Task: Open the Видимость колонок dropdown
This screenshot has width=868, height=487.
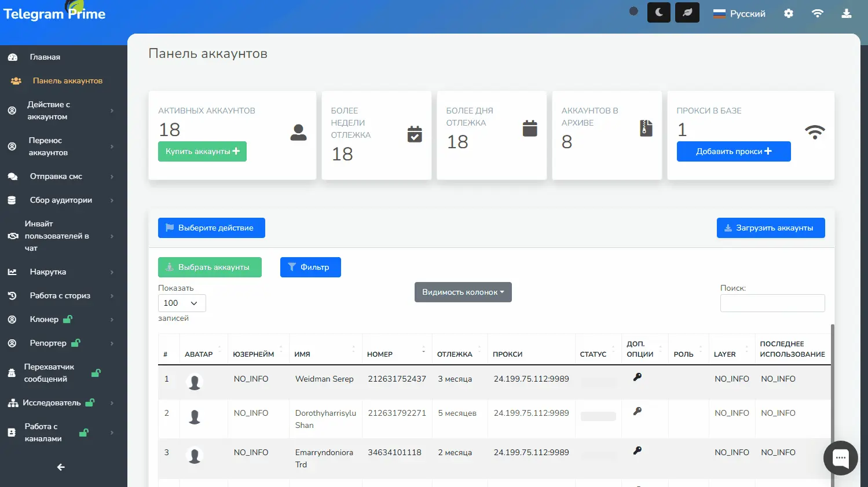Action: (x=463, y=292)
